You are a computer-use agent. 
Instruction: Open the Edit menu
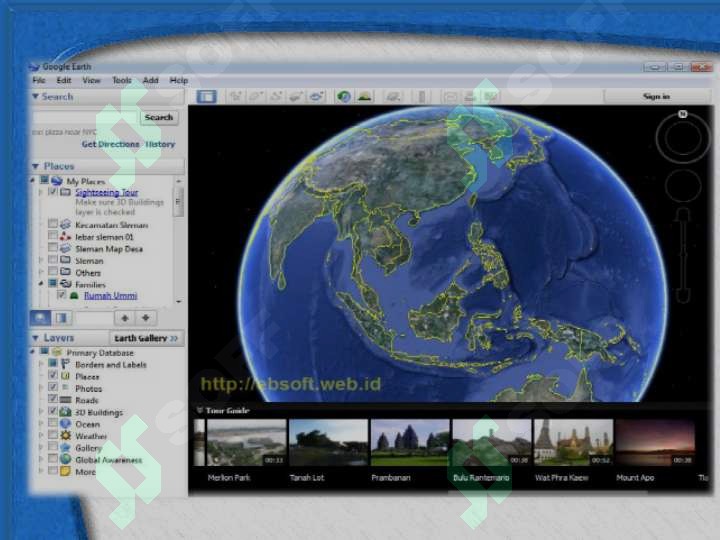[x=64, y=80]
